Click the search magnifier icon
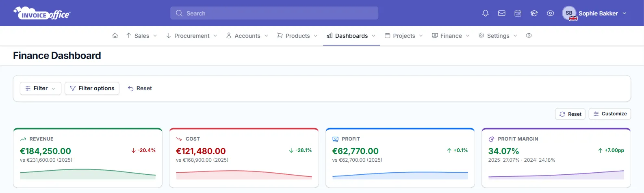 [179, 13]
